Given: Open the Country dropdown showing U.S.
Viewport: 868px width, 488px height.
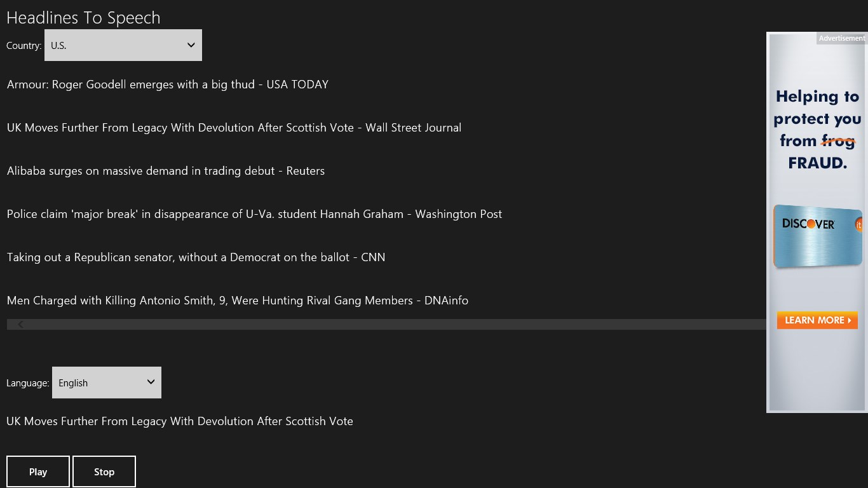Looking at the screenshot, I should click(x=123, y=45).
